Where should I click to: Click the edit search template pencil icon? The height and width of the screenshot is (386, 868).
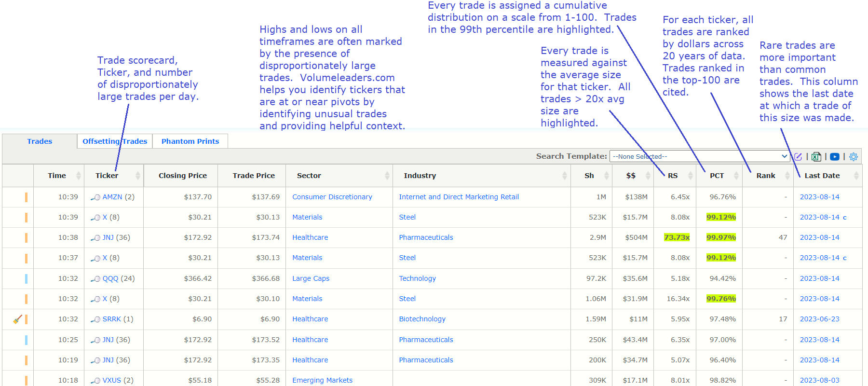798,157
